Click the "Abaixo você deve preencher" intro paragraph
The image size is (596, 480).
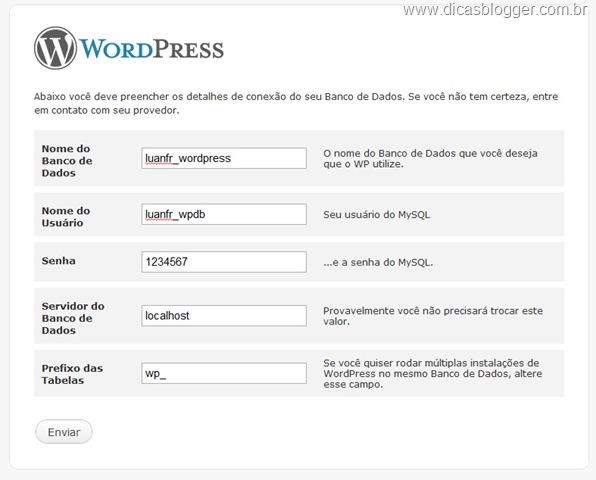coord(296,103)
